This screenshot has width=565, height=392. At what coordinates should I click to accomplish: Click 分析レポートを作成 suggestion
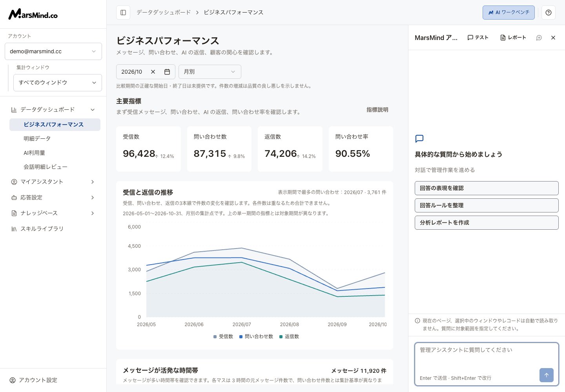click(x=487, y=223)
